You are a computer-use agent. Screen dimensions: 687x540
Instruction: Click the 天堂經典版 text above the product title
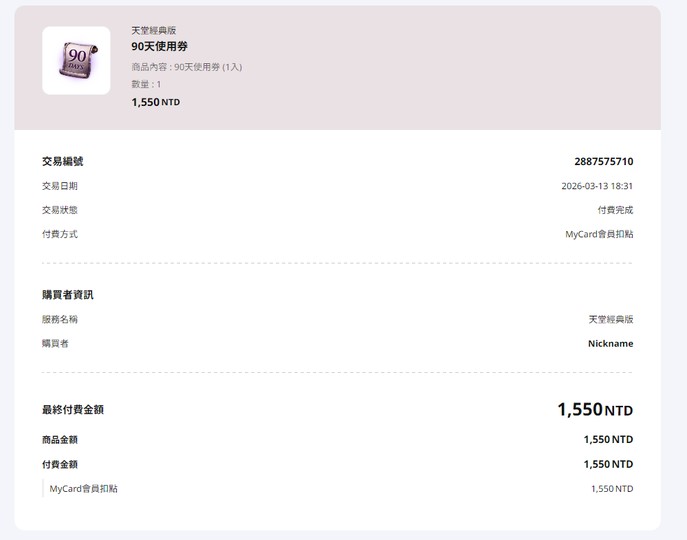pyautogui.click(x=153, y=31)
